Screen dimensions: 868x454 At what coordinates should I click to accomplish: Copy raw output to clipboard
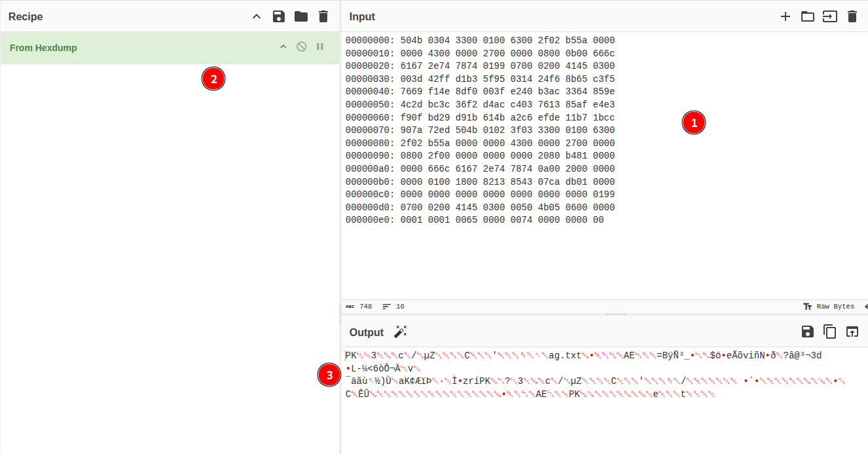(830, 331)
